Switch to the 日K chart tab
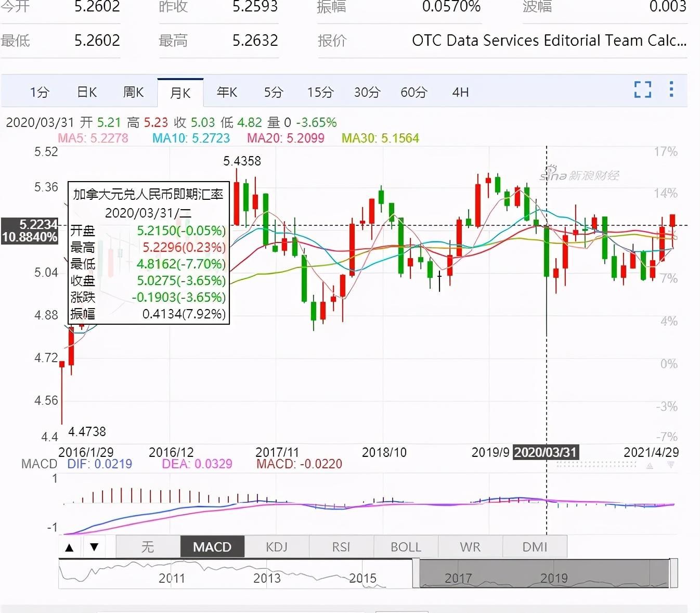Screen dimensions: 700x613 pyautogui.click(x=87, y=92)
